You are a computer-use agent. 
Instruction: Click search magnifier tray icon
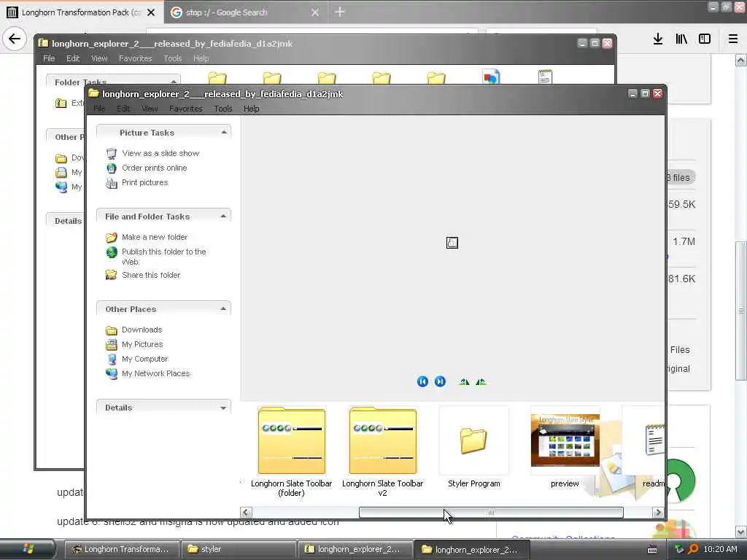693,549
